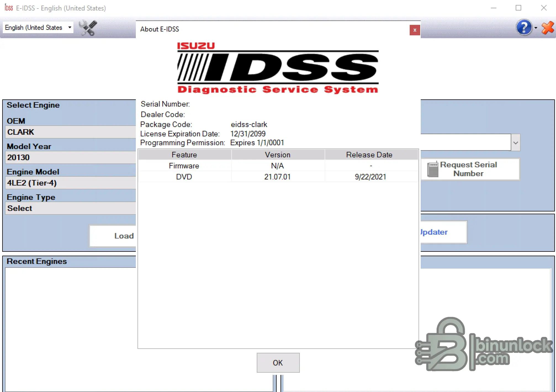Click the Serial Number label
Screen dimensions: 556x392
(x=165, y=104)
